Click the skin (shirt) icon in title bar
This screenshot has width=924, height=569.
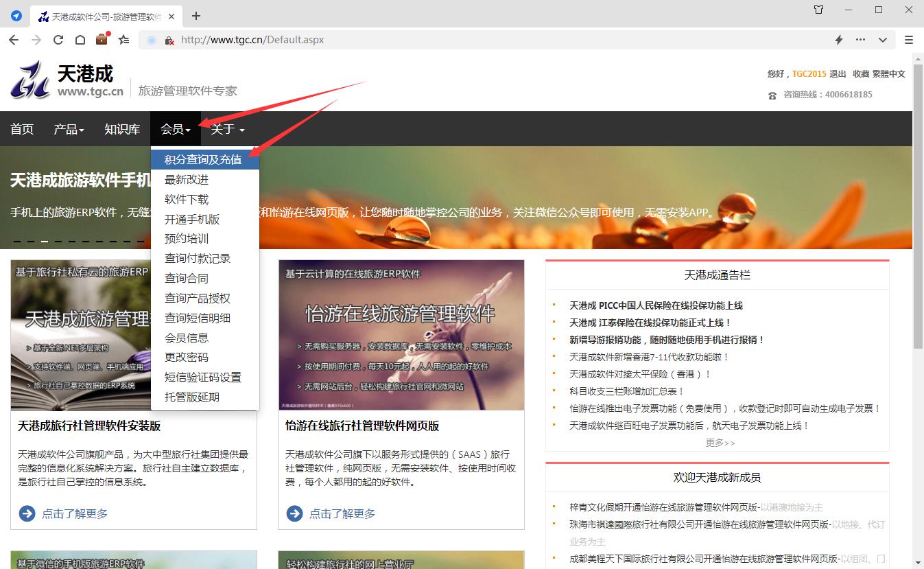point(818,10)
